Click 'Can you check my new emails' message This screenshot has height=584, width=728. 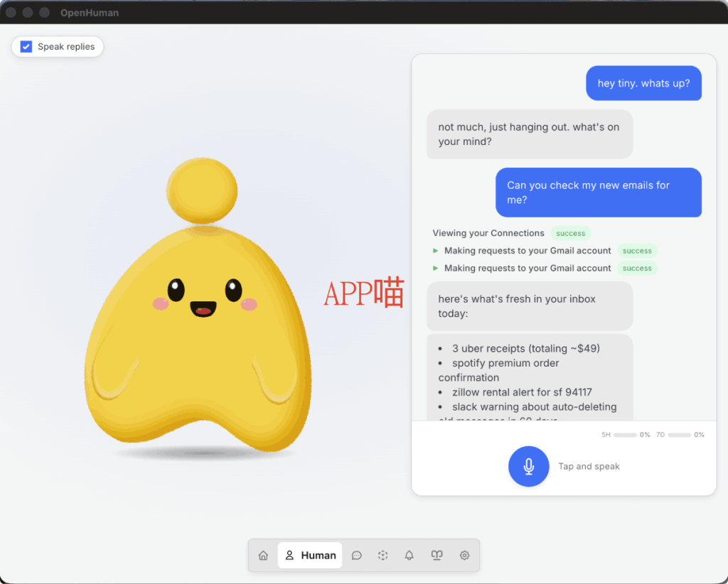click(599, 193)
